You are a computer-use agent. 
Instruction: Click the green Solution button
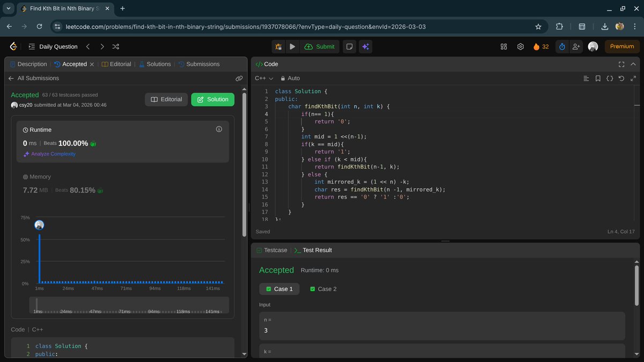(213, 99)
